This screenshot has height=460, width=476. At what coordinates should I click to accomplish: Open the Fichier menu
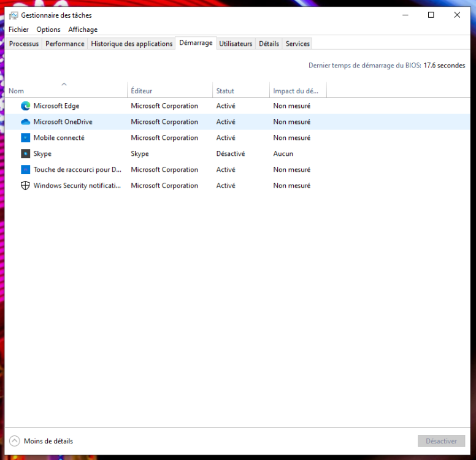click(18, 29)
